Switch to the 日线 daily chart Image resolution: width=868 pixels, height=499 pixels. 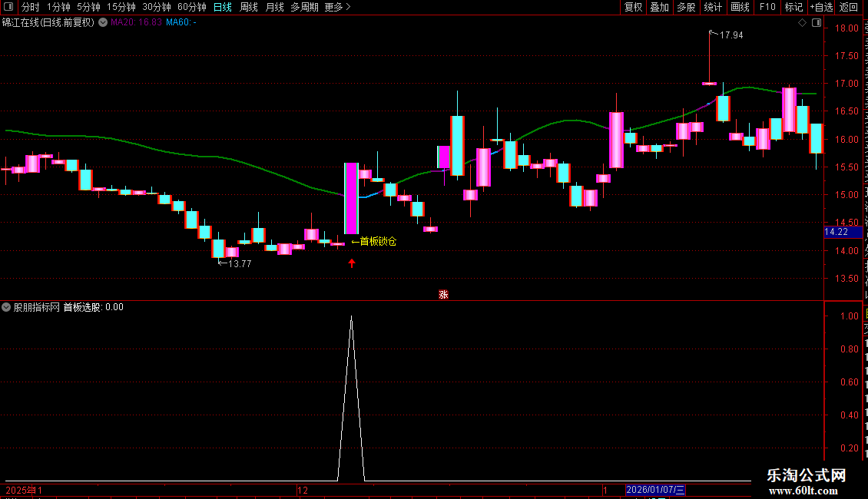click(x=223, y=7)
